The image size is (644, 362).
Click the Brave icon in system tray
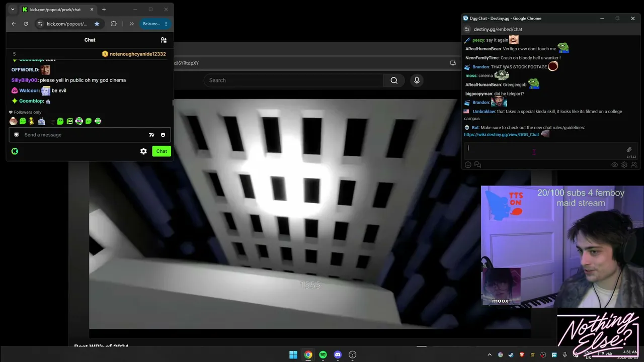pos(522,355)
